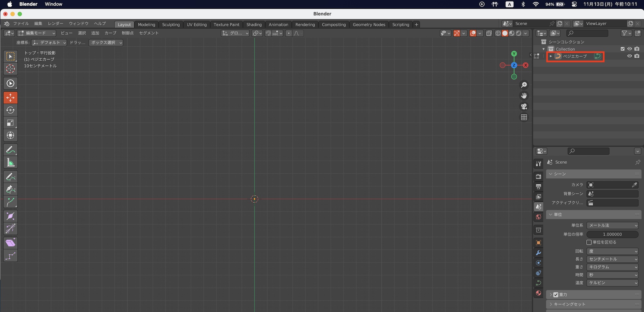
Task: Click the viewport zoom magnifier icon
Action: click(524, 85)
